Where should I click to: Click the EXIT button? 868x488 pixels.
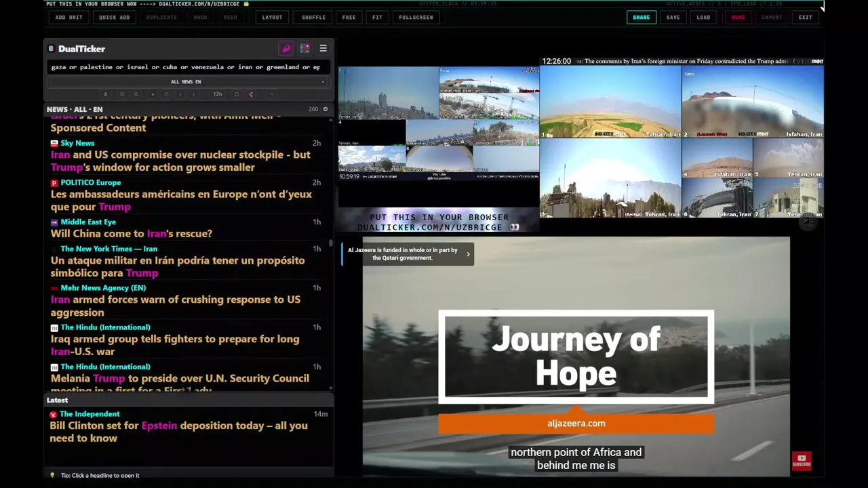click(x=805, y=17)
